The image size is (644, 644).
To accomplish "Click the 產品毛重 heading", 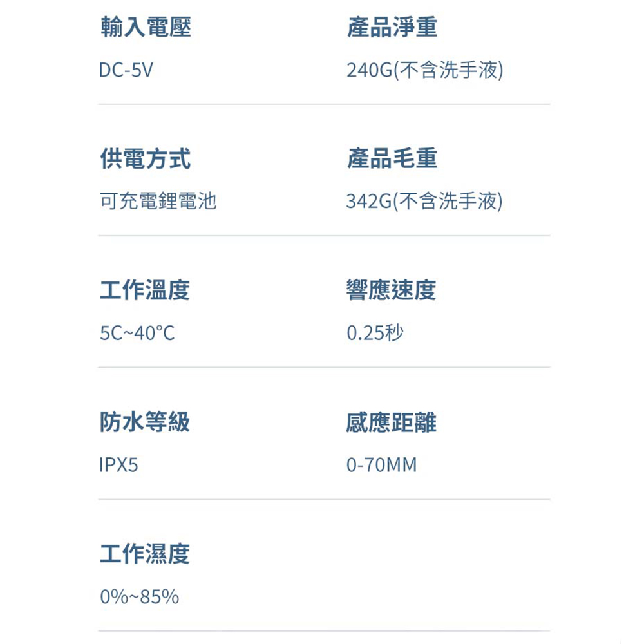I will point(392,158).
